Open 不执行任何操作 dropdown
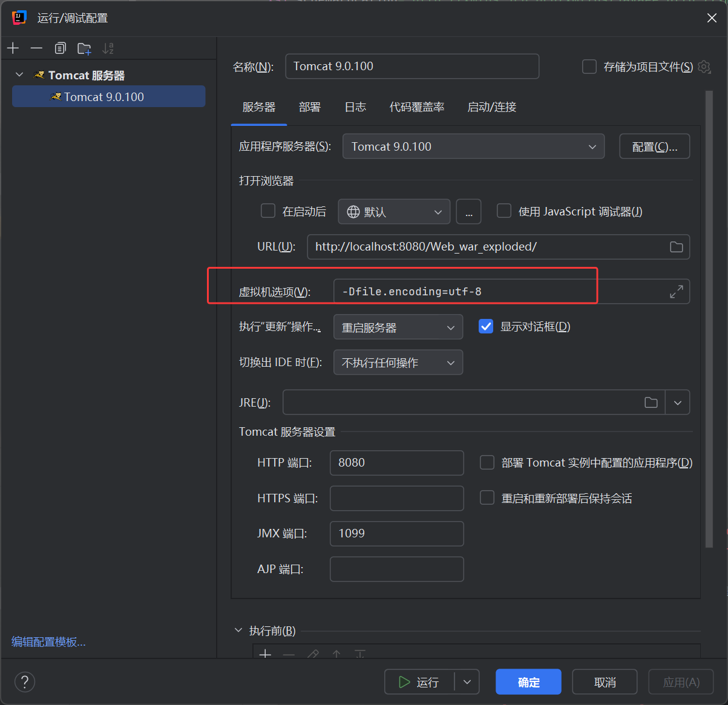Screen dimensions: 728x705 pyautogui.click(x=398, y=362)
